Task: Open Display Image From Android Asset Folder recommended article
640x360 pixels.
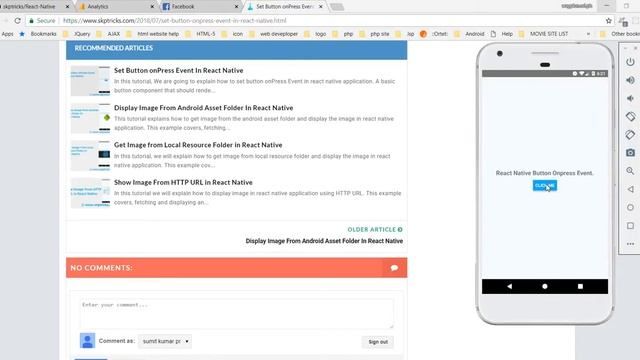Action: click(x=203, y=108)
